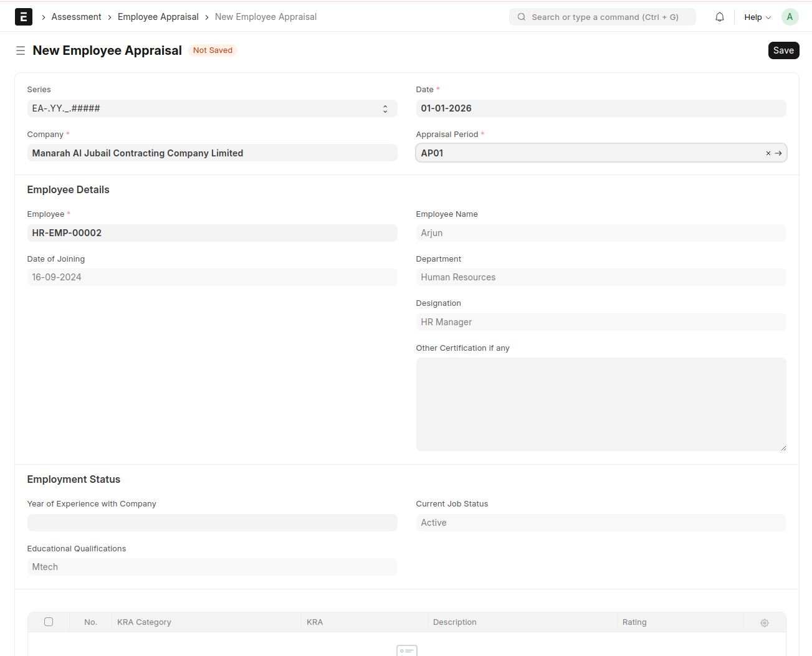Select all rows in the KRA table
Screen dimensions: 812x656
pyautogui.click(x=49, y=622)
